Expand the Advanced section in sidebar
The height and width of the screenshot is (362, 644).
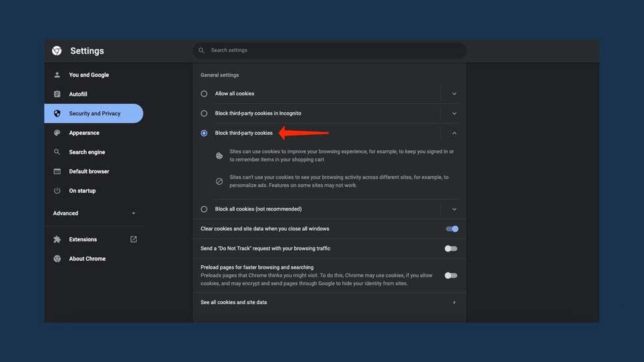133,213
